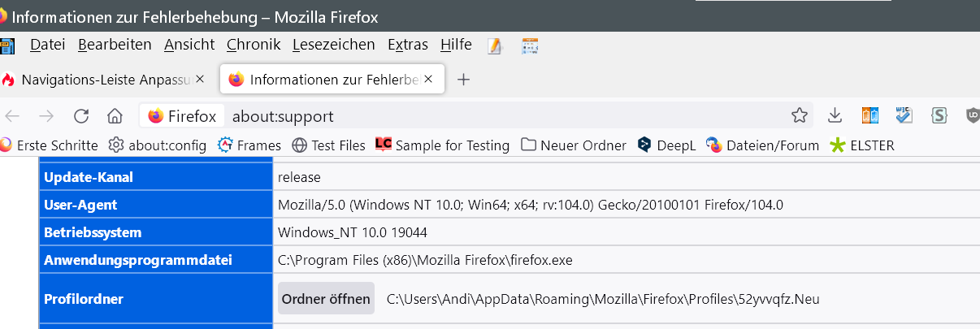
Task: Click the about:support address bar
Action: pyautogui.click(x=488, y=116)
